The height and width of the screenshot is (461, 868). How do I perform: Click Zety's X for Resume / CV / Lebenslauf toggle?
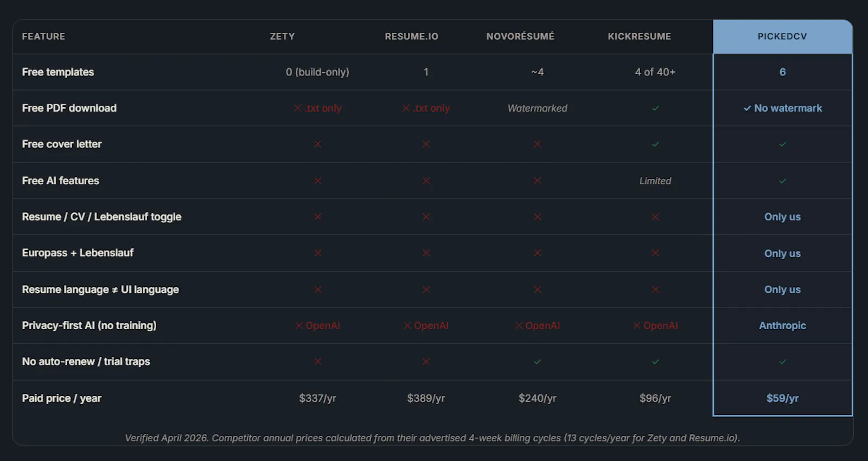click(x=318, y=217)
